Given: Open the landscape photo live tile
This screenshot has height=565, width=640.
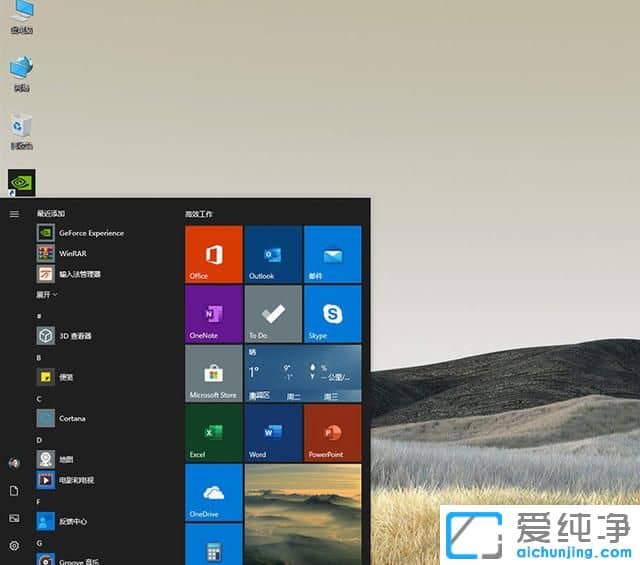Looking at the screenshot, I should point(302,513).
